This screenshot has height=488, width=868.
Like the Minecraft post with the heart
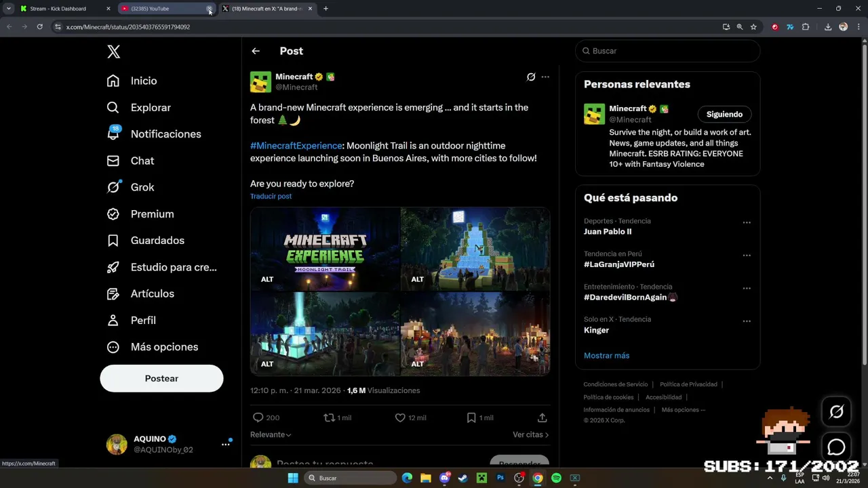[400, 418]
